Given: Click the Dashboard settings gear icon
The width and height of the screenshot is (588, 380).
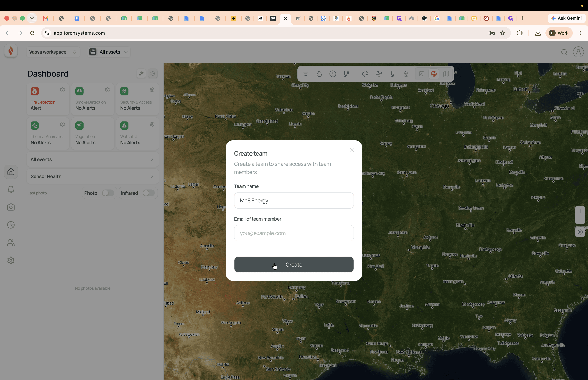Looking at the screenshot, I should click(x=153, y=73).
